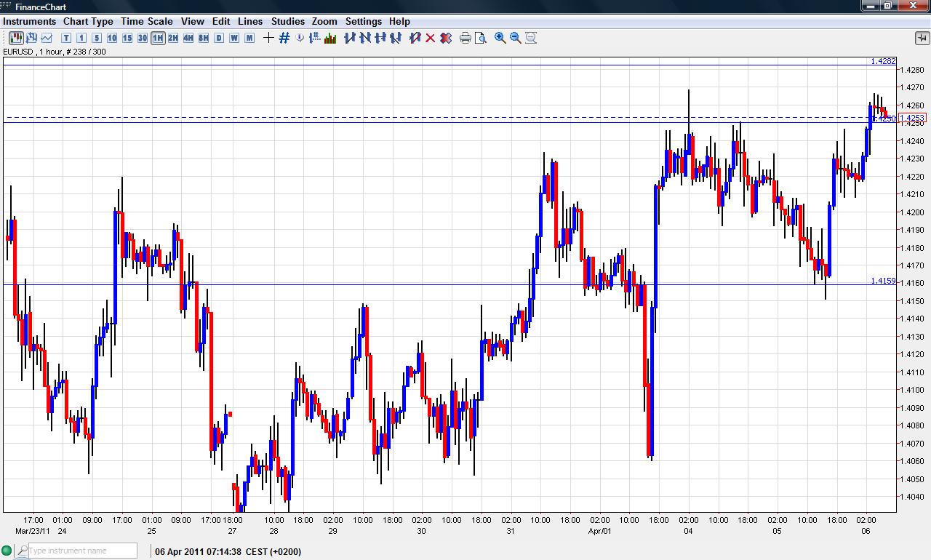Select the line chart icon
Screen dimensions: 931x560
(47, 38)
